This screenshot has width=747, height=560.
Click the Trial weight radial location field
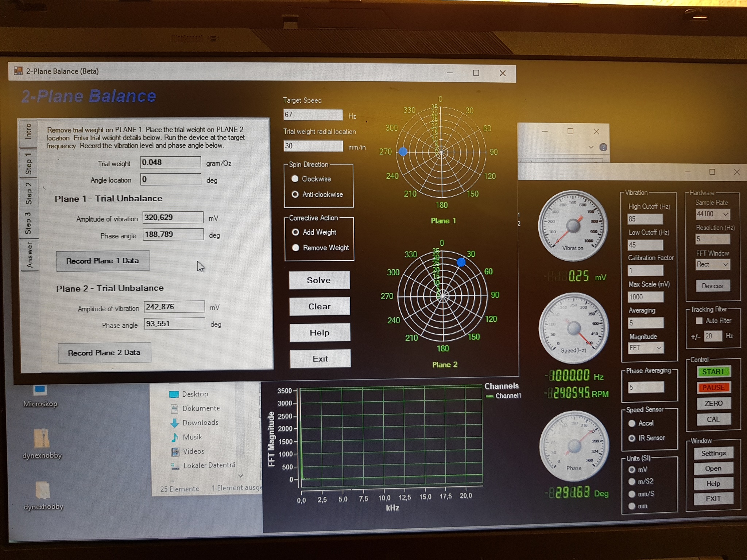click(x=313, y=146)
